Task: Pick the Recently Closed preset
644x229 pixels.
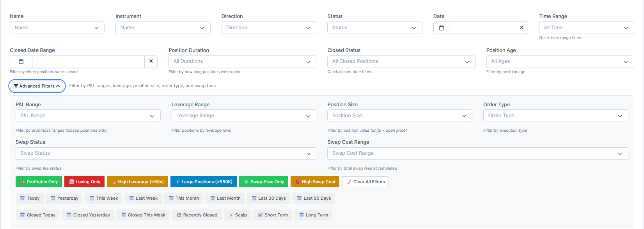Action: click(x=197, y=215)
